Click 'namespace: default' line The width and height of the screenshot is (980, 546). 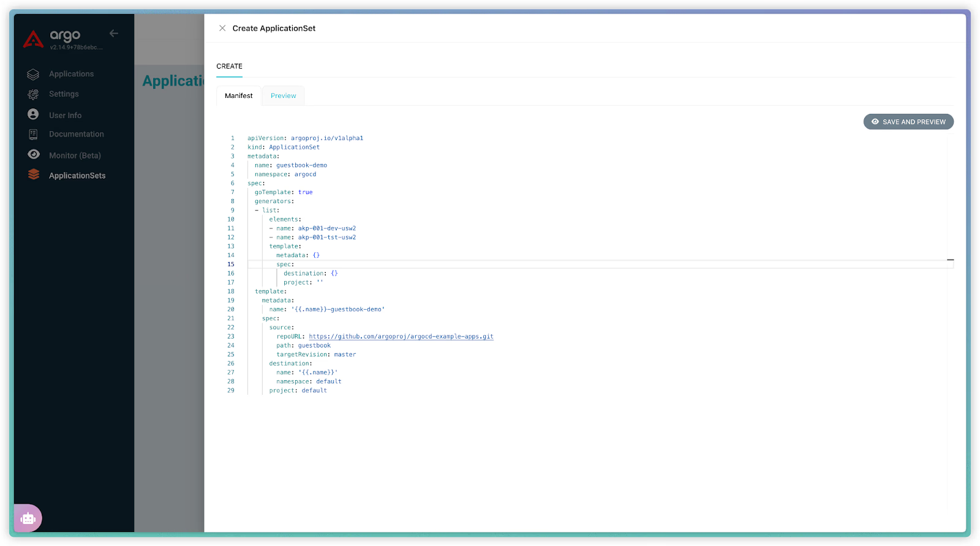click(x=309, y=381)
